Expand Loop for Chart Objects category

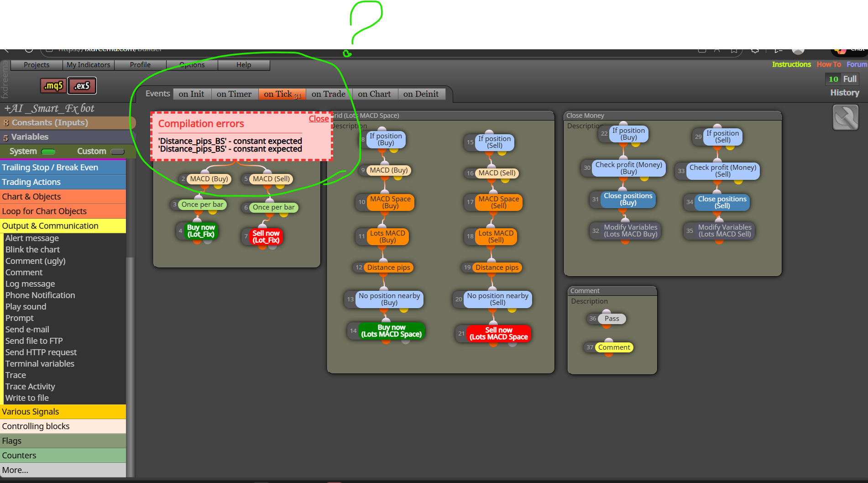point(63,211)
